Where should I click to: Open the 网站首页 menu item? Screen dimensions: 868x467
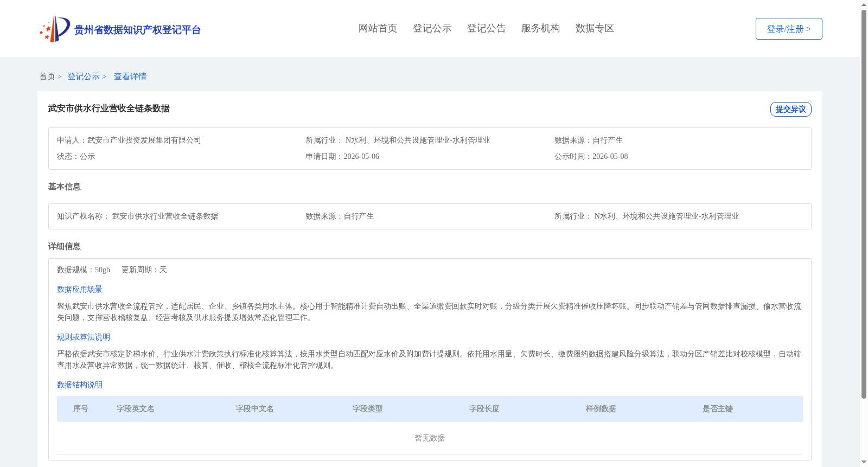(x=378, y=28)
